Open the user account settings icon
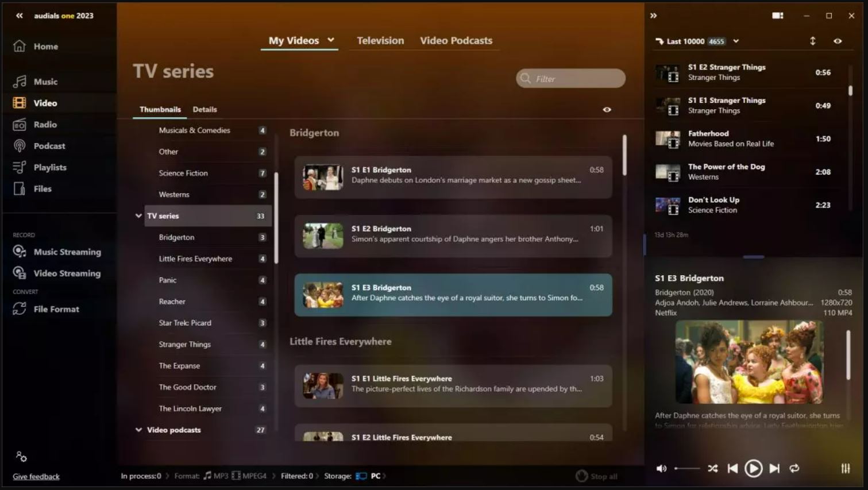The width and height of the screenshot is (868, 490). tap(21, 457)
